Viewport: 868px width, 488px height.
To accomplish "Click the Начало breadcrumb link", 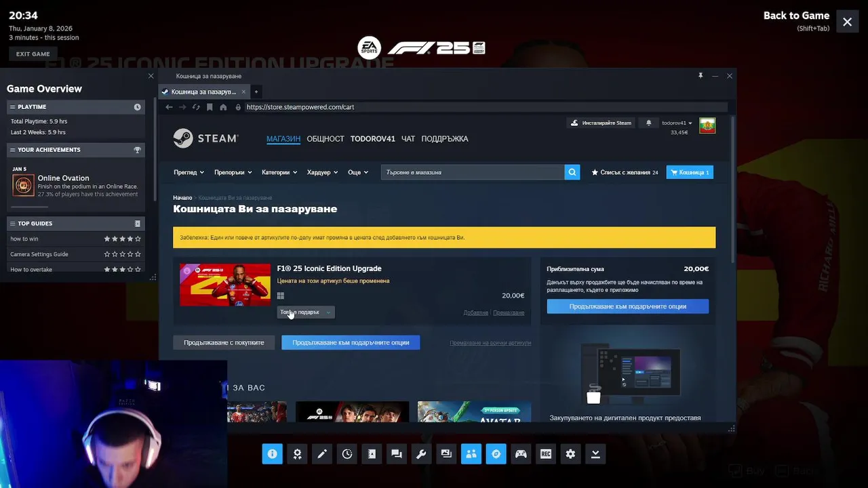I will coord(182,198).
